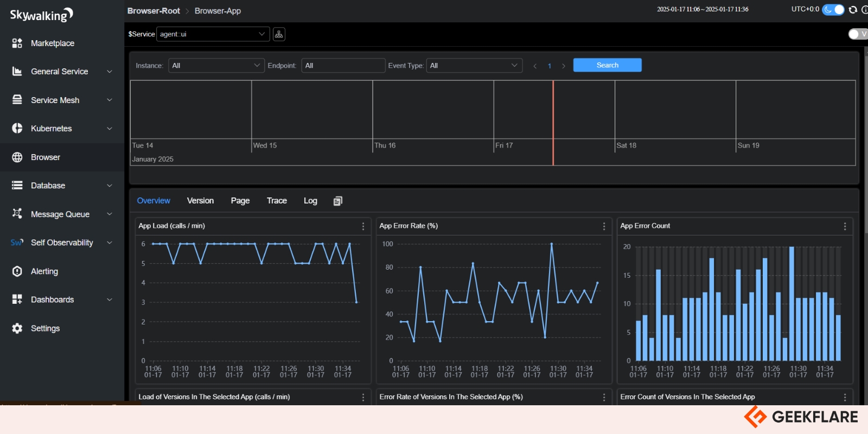Image resolution: width=868 pixels, height=434 pixels.
Task: Click the refresh icon in top bar
Action: tap(853, 10)
